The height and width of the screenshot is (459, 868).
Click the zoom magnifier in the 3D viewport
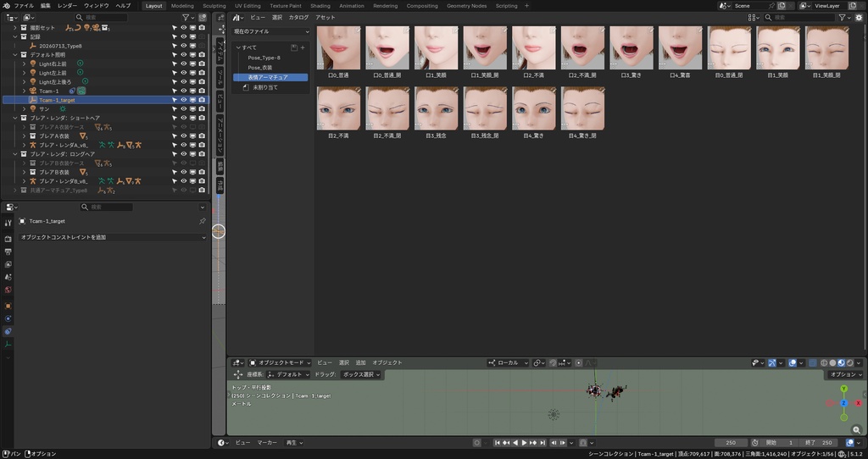coord(857,429)
